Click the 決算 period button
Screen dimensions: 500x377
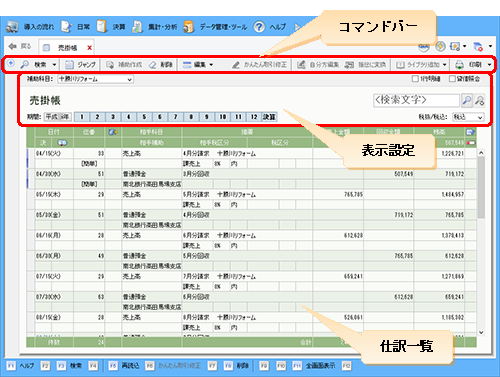[x=269, y=117]
